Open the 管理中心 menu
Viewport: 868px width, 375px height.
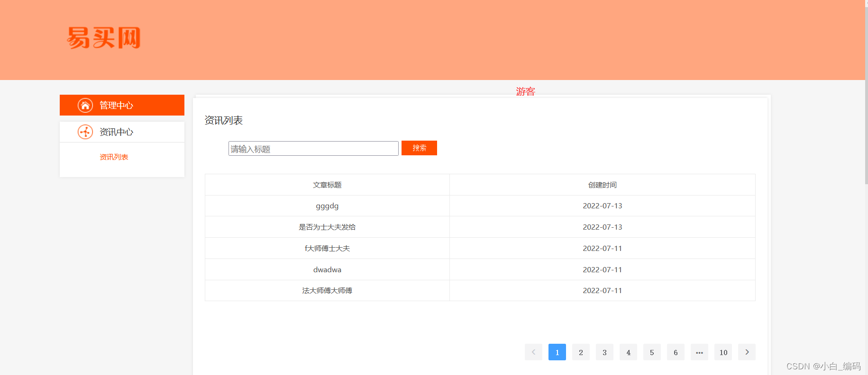click(x=122, y=105)
